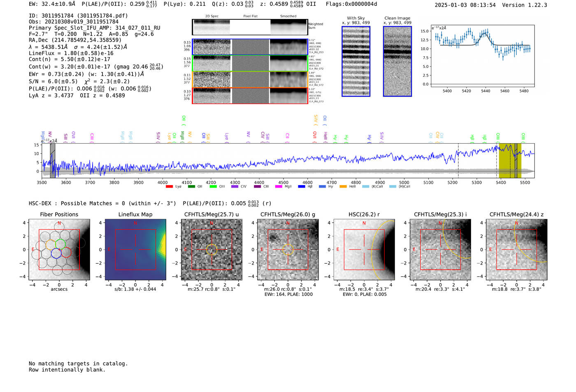Image resolution: width=576 pixels, height=392 pixels.
Task: Click the Q(z): 0.03 header value
Action: (x=232, y=4)
